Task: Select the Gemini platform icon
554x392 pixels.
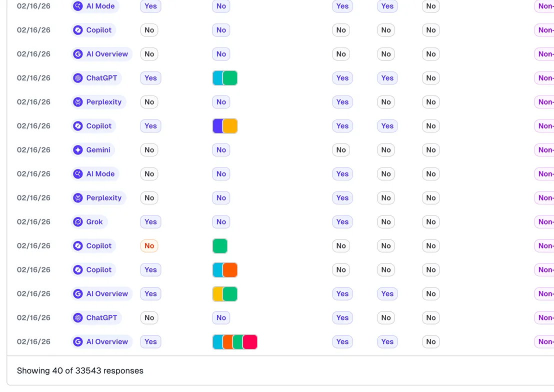Action: pyautogui.click(x=78, y=150)
